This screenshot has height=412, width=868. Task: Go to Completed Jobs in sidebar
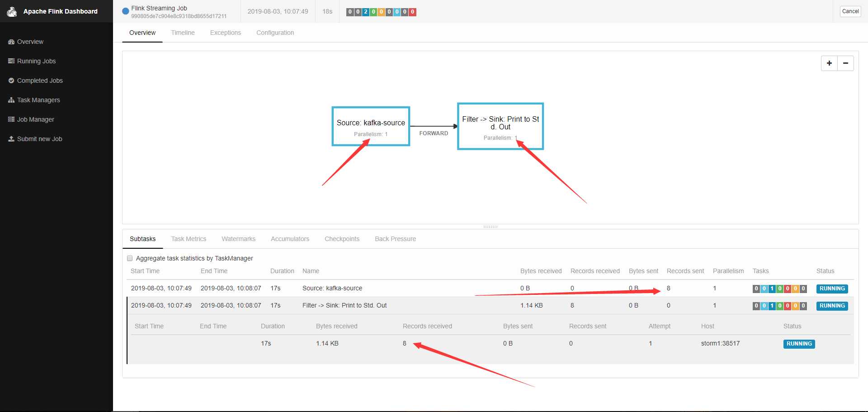(x=40, y=81)
